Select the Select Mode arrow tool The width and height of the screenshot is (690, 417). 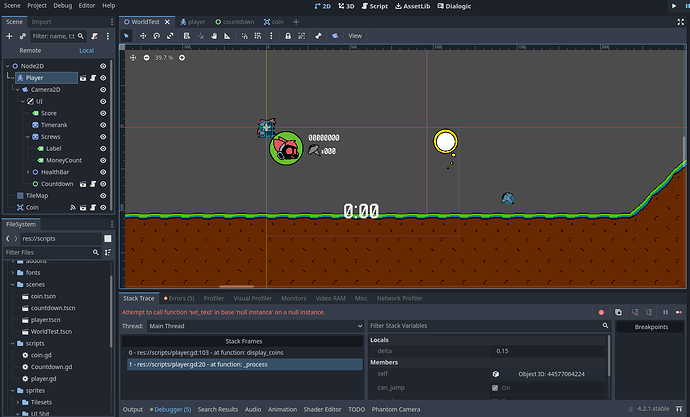click(x=126, y=36)
